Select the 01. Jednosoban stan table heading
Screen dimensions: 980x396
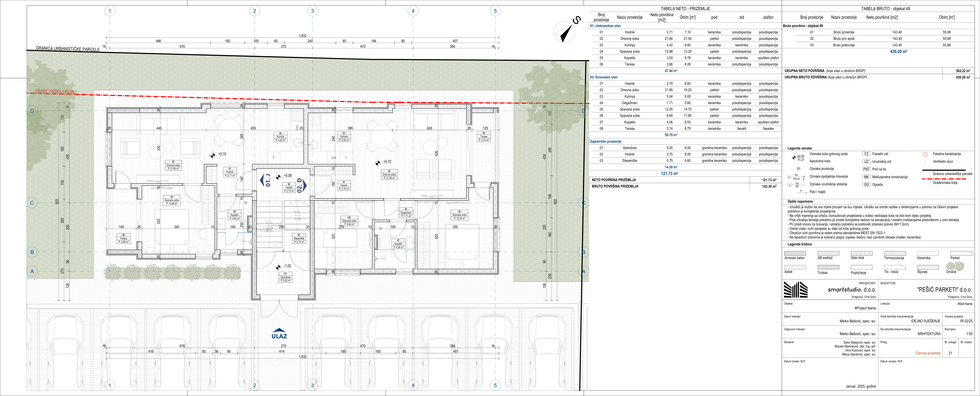pos(605,26)
